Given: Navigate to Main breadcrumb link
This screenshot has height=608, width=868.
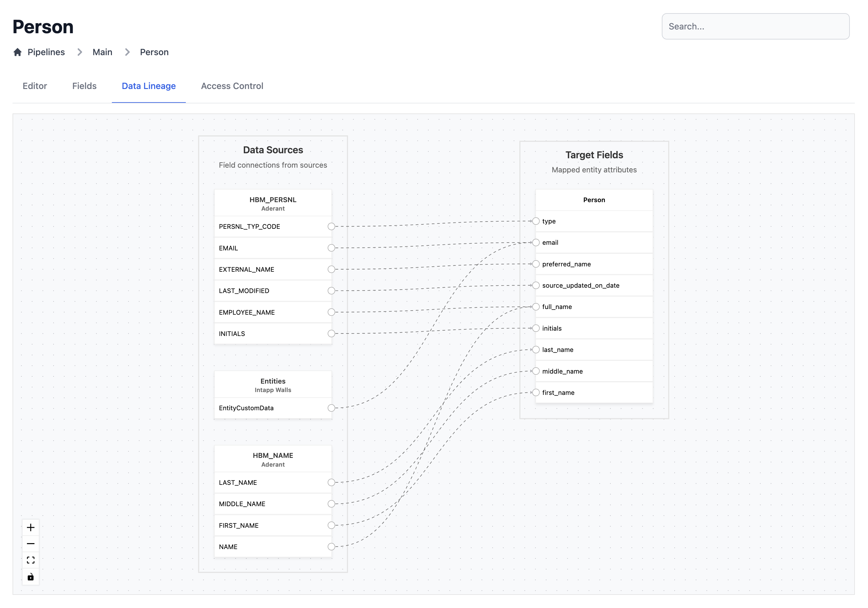Looking at the screenshot, I should click(x=102, y=52).
